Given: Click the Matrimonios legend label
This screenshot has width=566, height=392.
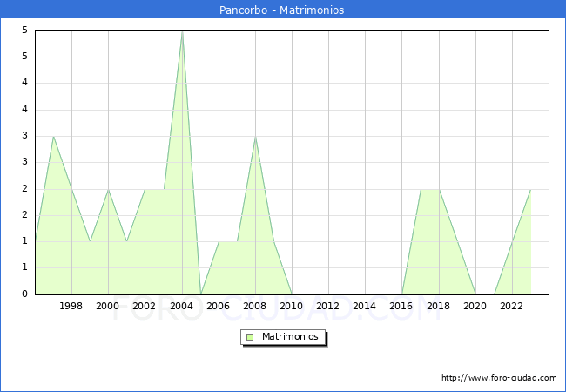Looking at the screenshot, I should (x=290, y=337).
